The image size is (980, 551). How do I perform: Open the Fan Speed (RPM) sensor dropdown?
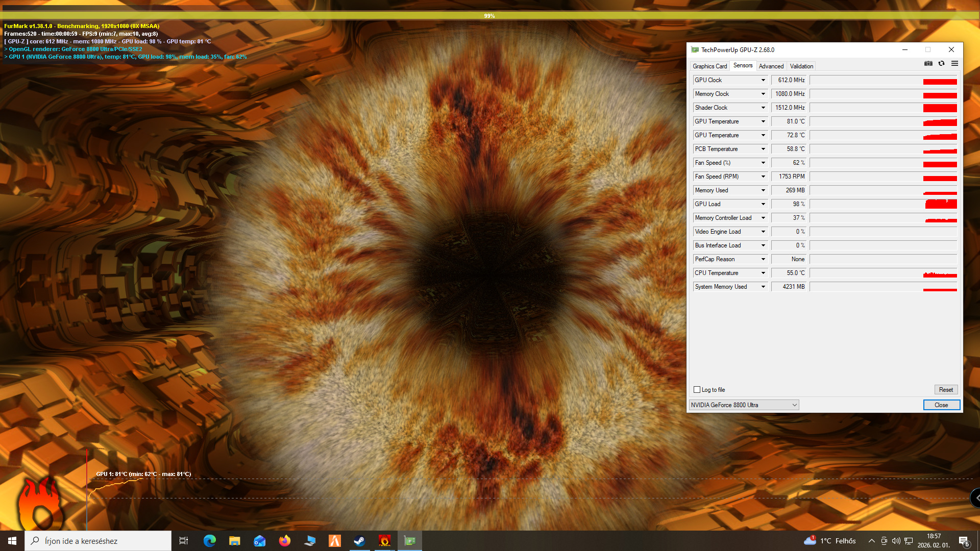(x=763, y=177)
